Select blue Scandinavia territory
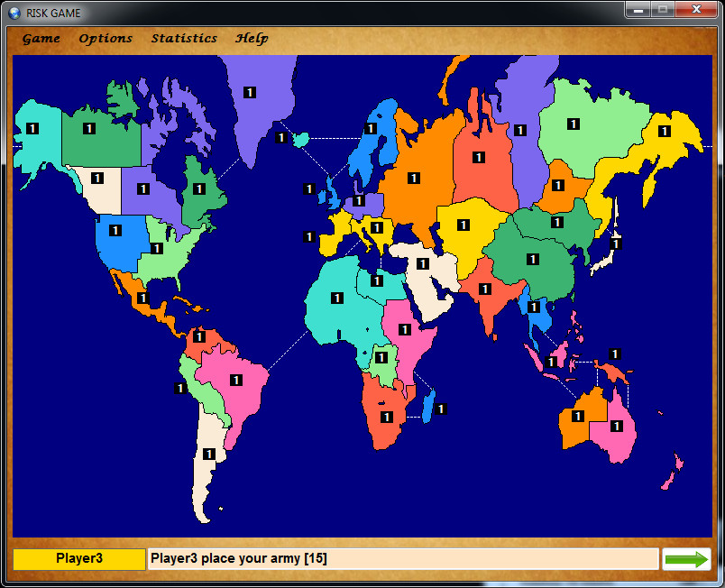This screenshot has width=725, height=588. click(371, 128)
